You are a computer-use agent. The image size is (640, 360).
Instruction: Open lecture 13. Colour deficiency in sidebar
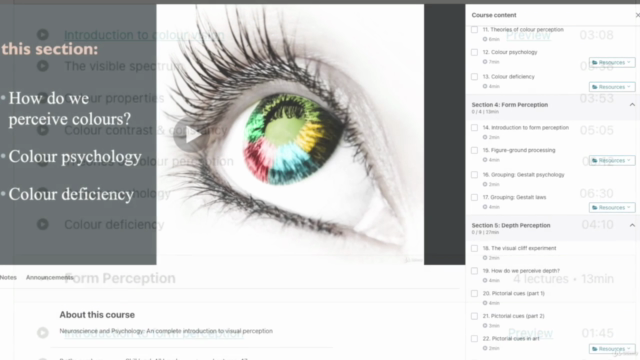508,77
